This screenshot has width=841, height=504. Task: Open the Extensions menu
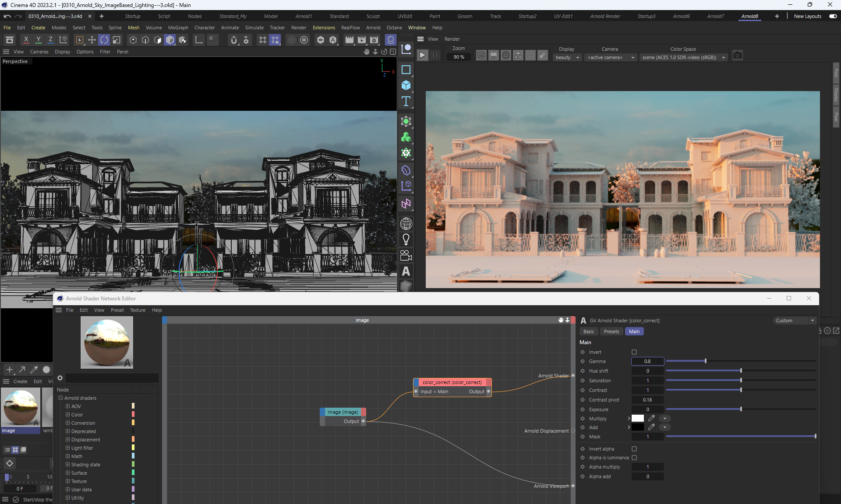(x=324, y=28)
